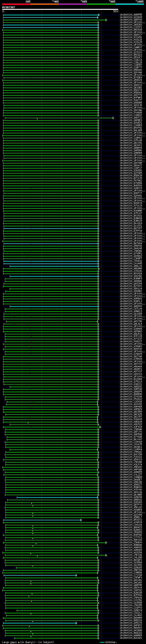
Task: Select label UniRef100_B5X5S8
Action: pos(131,30)
